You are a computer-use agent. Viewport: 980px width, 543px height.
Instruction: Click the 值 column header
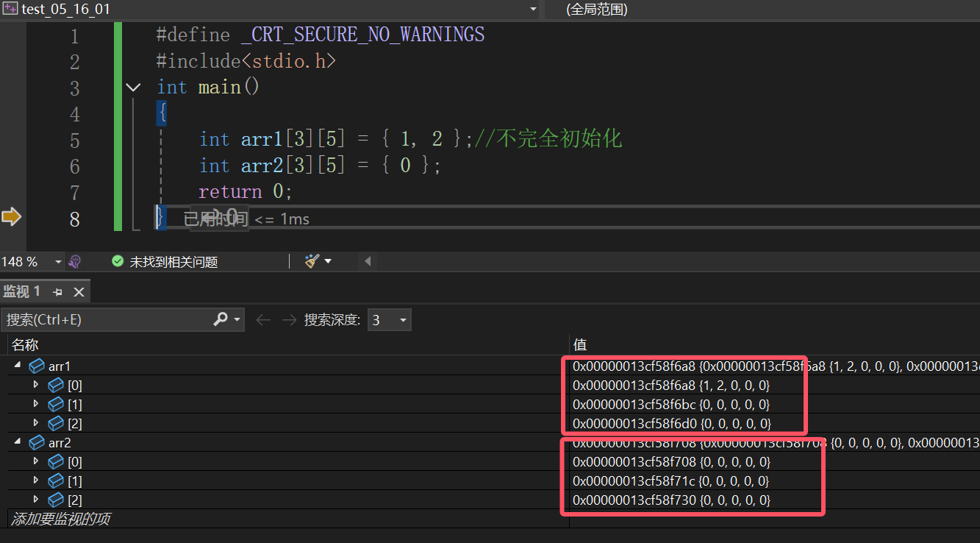coord(580,345)
